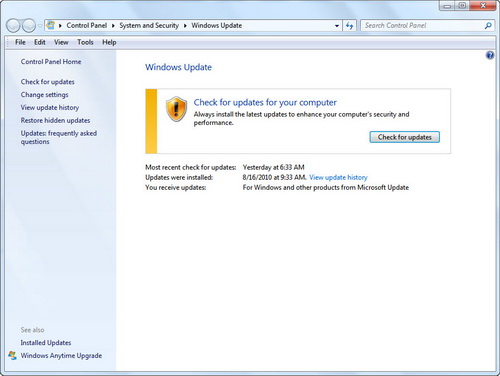This screenshot has width=500, height=376.
Task: Click the yellow warning shield icon
Action: (x=176, y=109)
